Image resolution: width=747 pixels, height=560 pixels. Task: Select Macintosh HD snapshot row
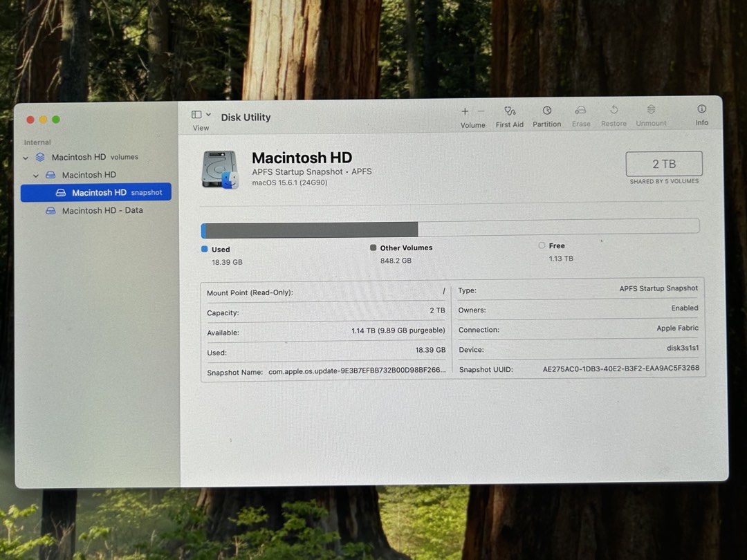pyautogui.click(x=95, y=192)
